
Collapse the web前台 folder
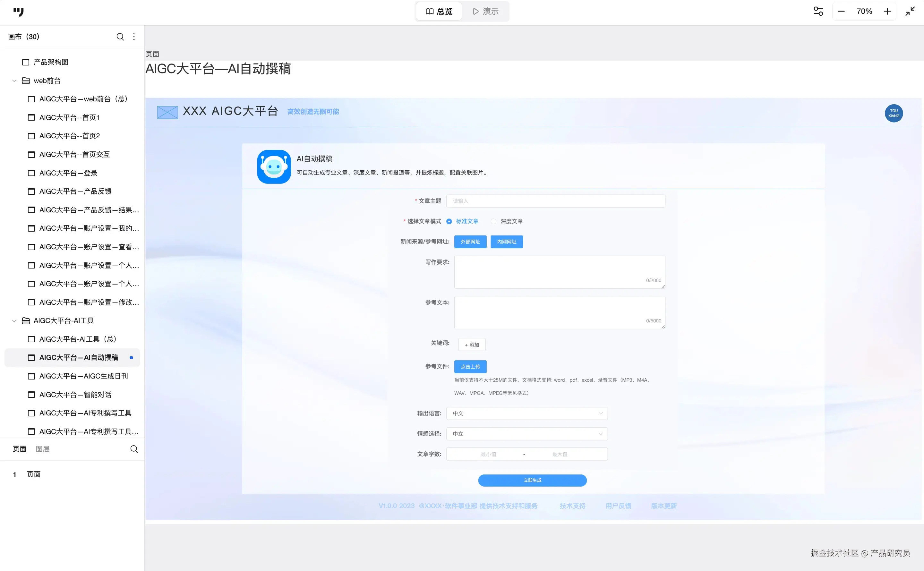click(x=14, y=81)
